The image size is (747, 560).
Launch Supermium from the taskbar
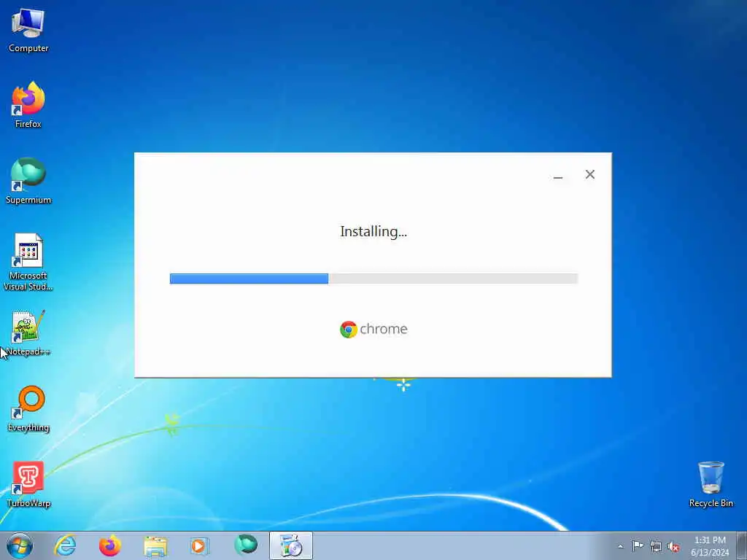point(246,545)
